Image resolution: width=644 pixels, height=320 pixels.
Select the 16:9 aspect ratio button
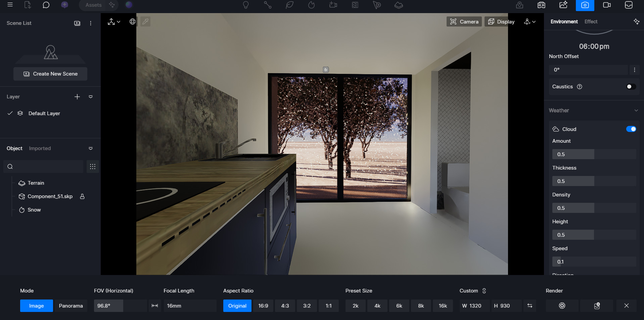point(263,306)
